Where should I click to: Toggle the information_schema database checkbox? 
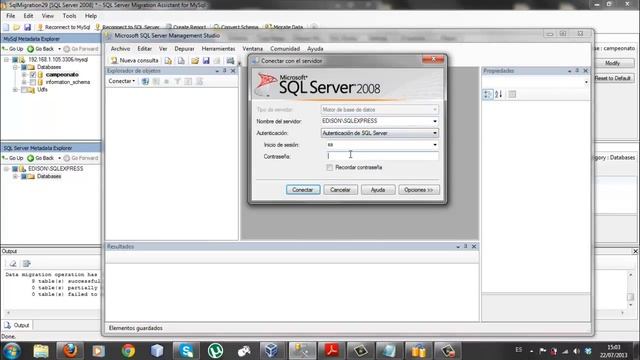33,82
